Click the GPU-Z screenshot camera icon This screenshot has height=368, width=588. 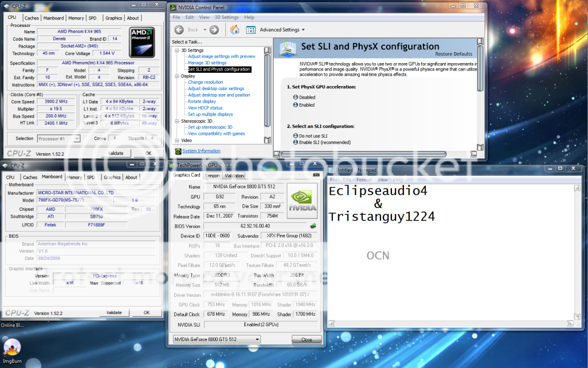[x=316, y=175]
